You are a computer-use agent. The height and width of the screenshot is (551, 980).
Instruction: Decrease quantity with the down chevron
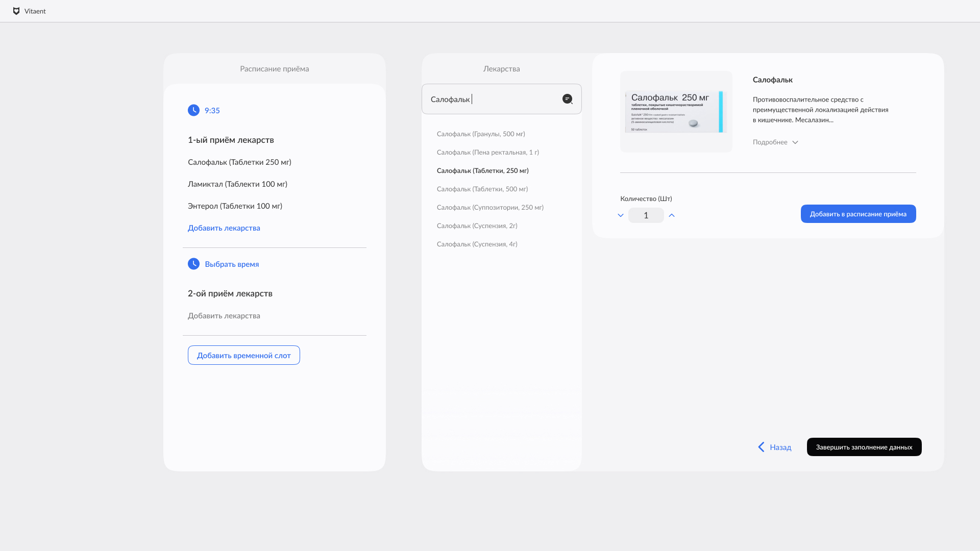621,215
